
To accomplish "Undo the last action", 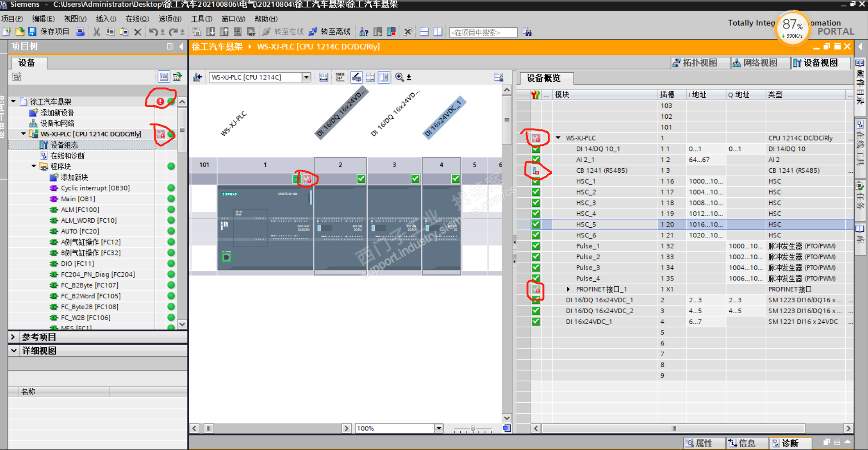I will 153,32.
